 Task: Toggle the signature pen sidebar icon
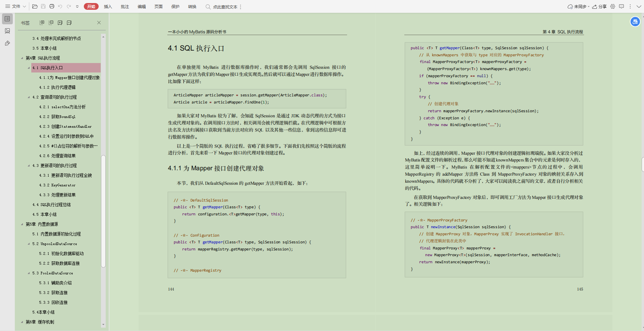(7, 43)
